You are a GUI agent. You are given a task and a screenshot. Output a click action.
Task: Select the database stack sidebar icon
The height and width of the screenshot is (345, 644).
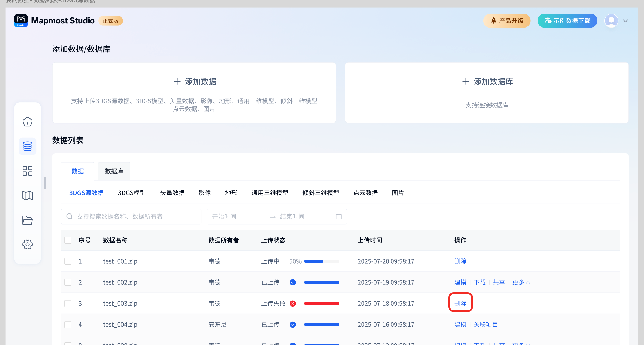(x=27, y=146)
